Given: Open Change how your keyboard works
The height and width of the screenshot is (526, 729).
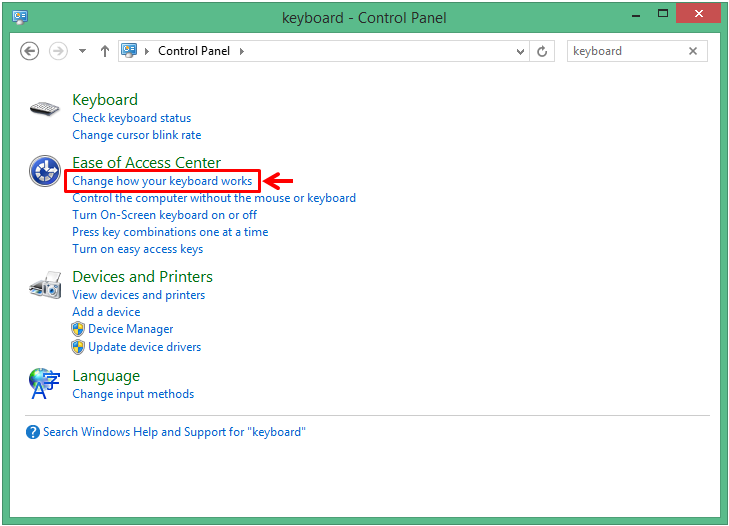Looking at the screenshot, I should tap(162, 181).
